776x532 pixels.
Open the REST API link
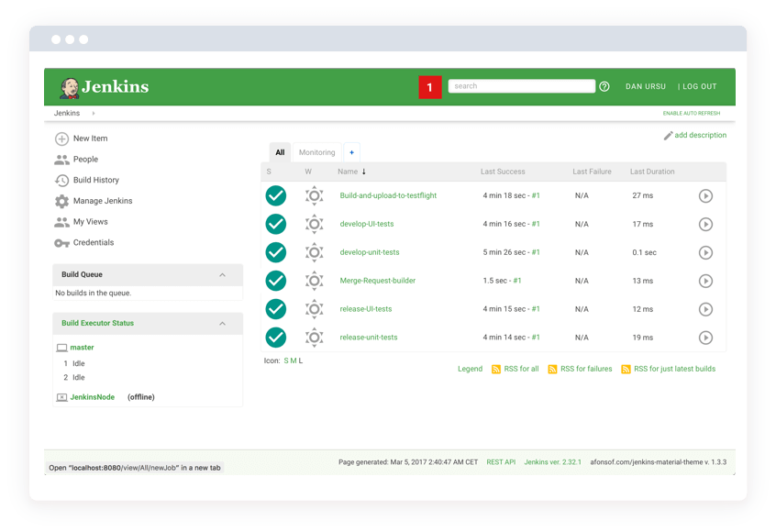coord(501,462)
